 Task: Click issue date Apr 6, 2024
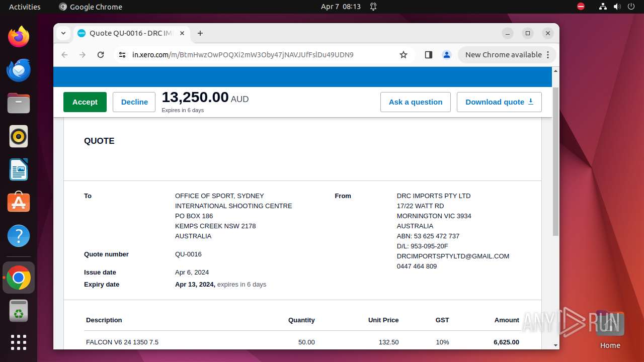(x=192, y=273)
